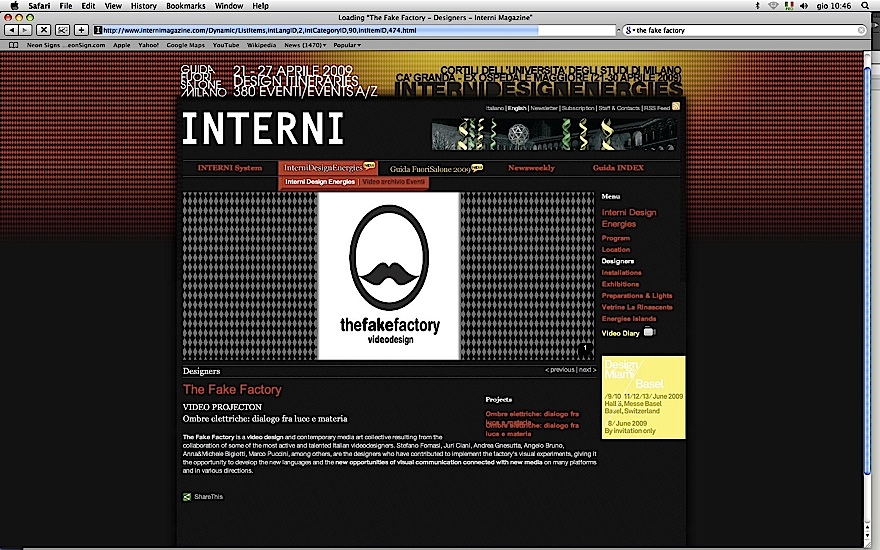
Task: Switch site language to Italiano
Action: click(495, 107)
